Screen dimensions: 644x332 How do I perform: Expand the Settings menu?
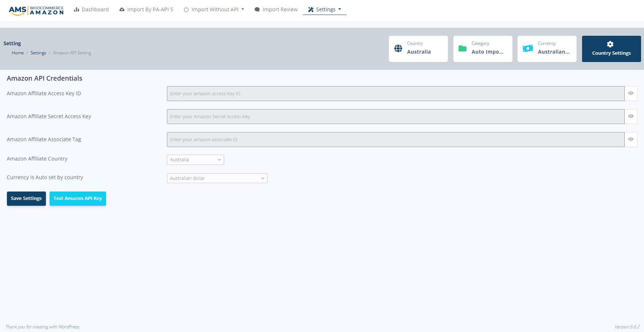point(325,9)
